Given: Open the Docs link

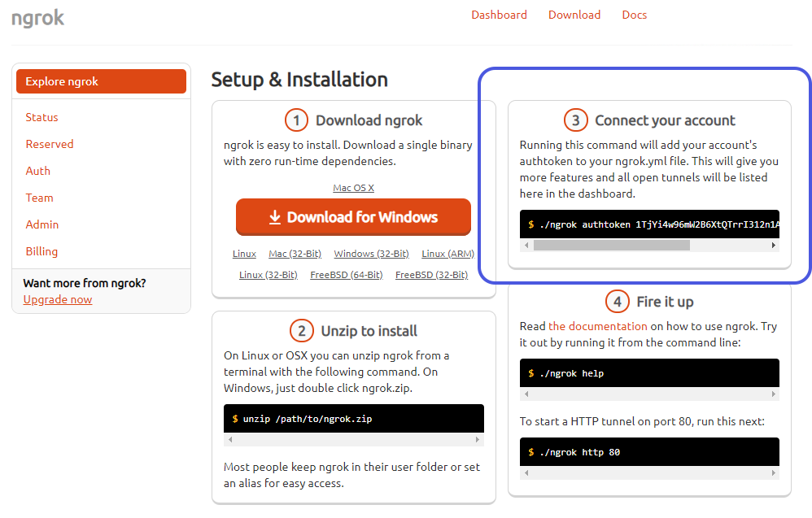Looking at the screenshot, I should coord(634,15).
